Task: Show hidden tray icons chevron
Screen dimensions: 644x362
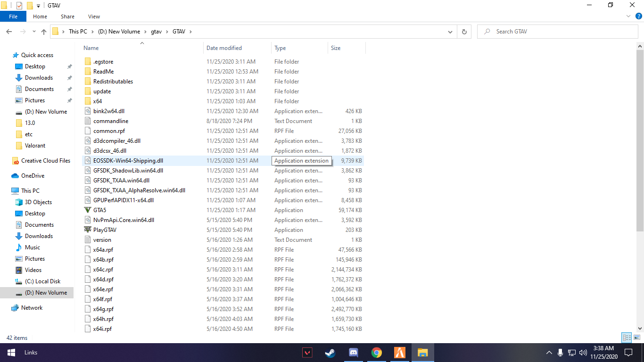Action: pos(549,353)
